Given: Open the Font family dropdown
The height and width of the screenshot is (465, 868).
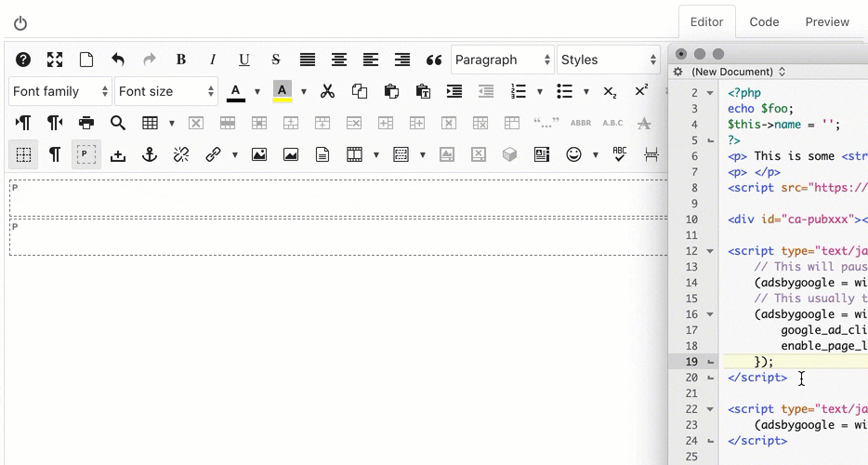Looking at the screenshot, I should [x=60, y=91].
